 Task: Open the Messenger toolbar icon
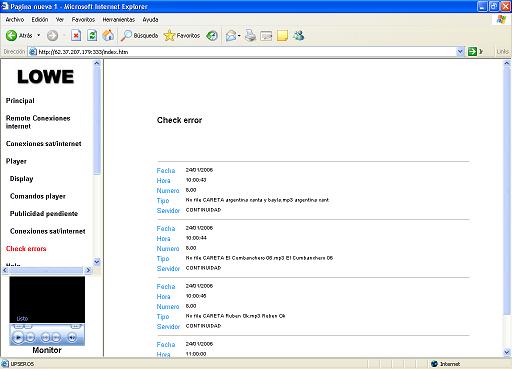click(x=299, y=35)
